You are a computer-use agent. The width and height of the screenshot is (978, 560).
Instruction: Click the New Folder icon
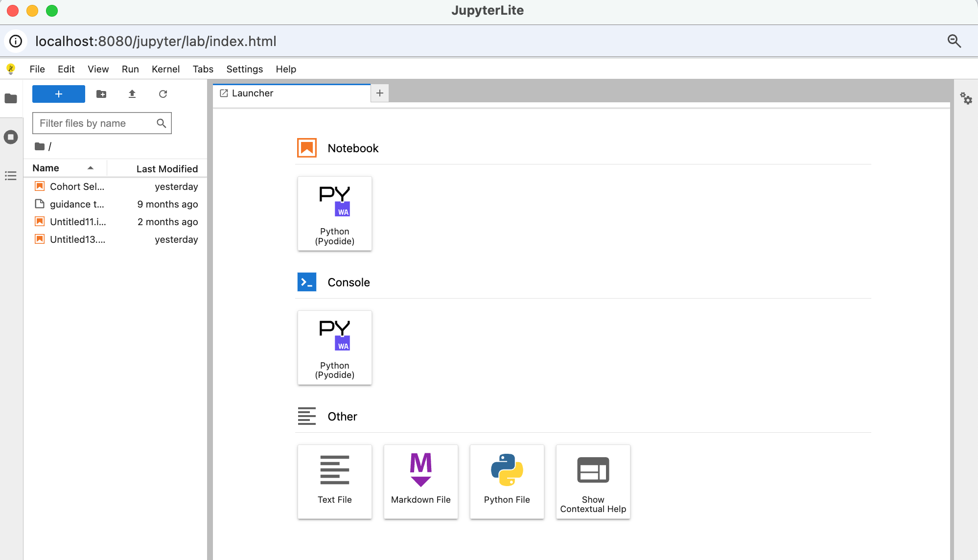[101, 94]
